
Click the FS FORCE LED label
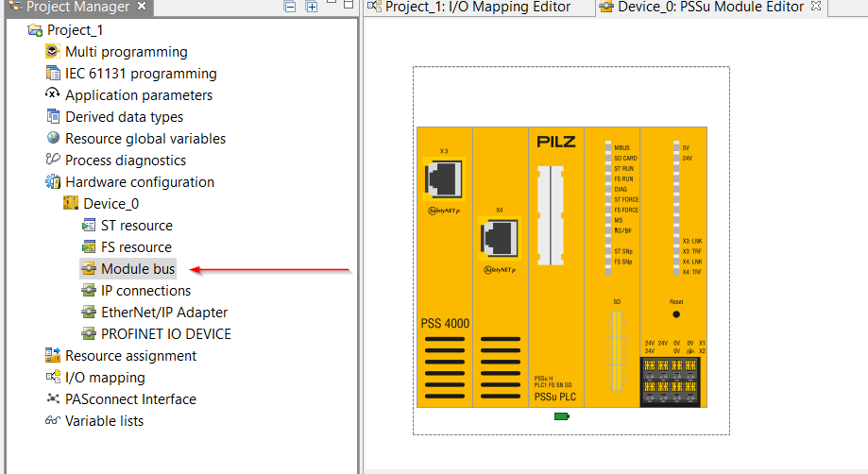pyautogui.click(x=626, y=211)
